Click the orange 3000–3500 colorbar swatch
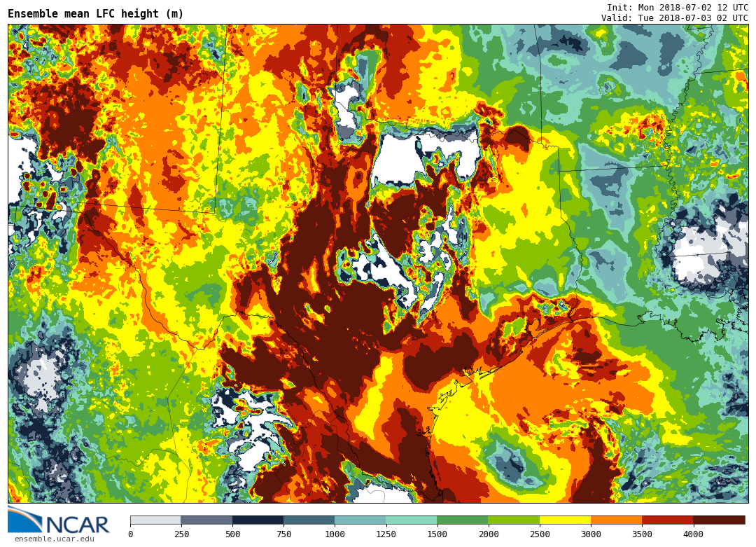Viewport: 756px width, 547px height. [616, 520]
